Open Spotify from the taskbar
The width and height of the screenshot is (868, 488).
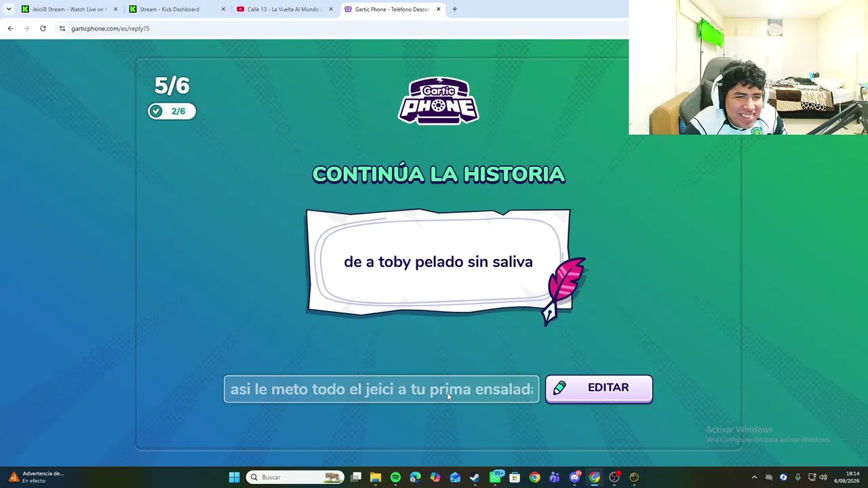(x=395, y=477)
